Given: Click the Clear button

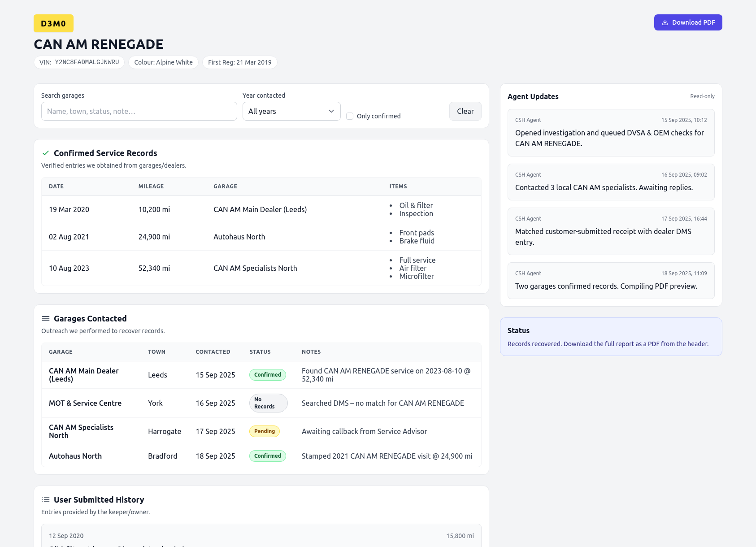Looking at the screenshot, I should [465, 111].
